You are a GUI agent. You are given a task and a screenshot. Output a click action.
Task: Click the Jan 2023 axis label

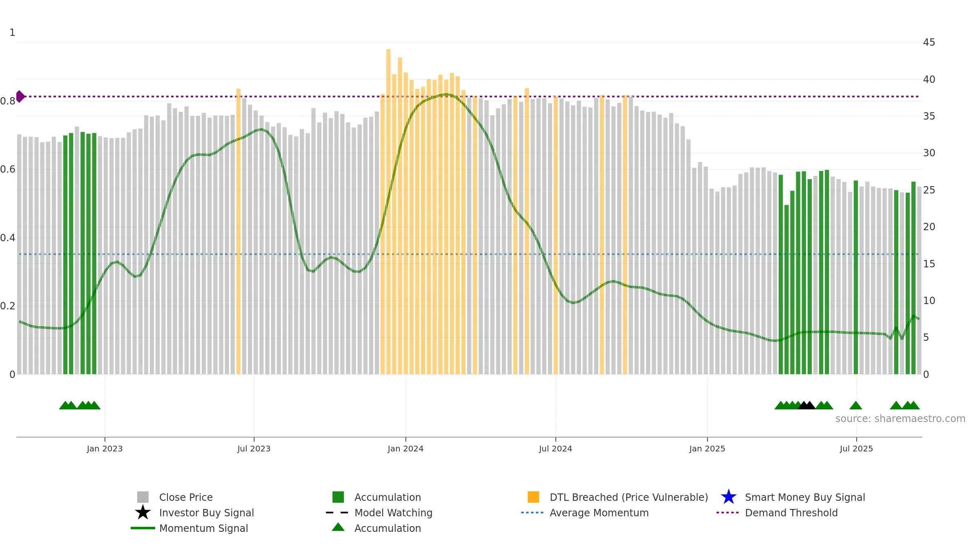coord(105,449)
